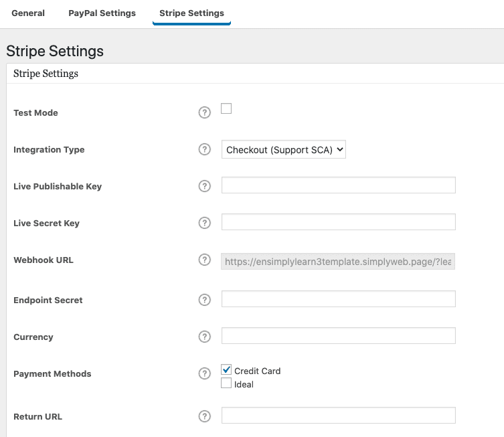This screenshot has width=504, height=437.
Task: Open the PayPal Settings tab
Action: click(x=102, y=13)
